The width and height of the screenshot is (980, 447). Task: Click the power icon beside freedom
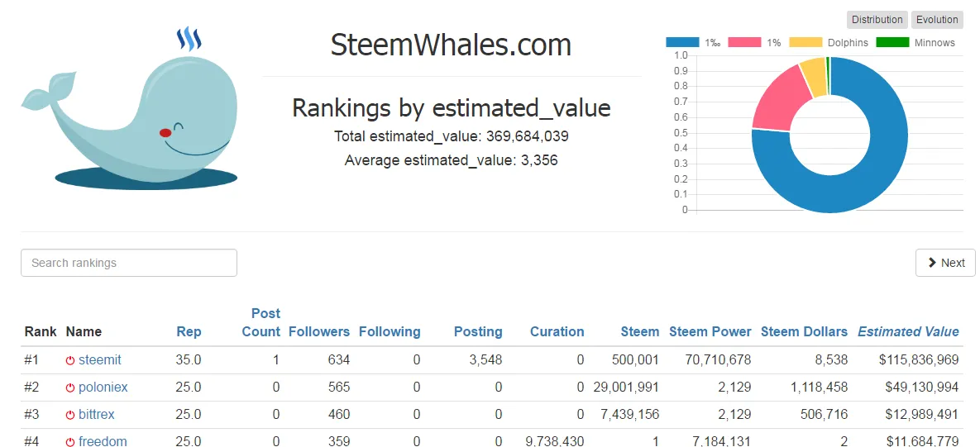70,442
